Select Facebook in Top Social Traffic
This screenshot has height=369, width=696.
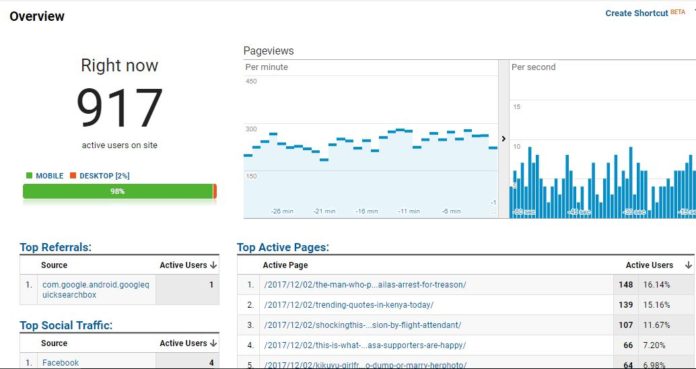(x=60, y=363)
